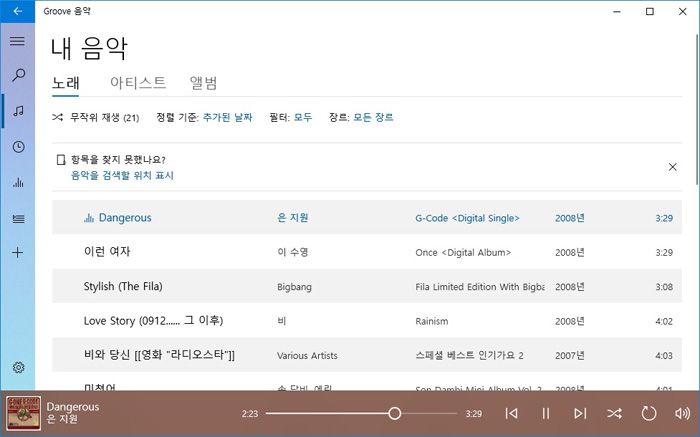
Task: Maximize the Groove 음악 window
Action: 650,12
